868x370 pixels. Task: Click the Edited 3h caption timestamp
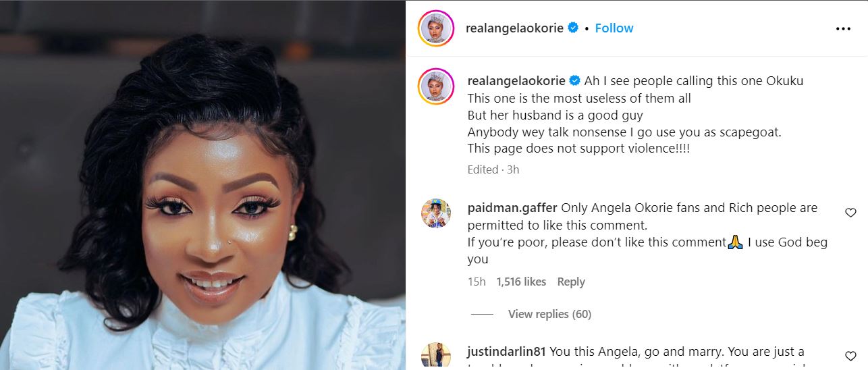pos(493,169)
